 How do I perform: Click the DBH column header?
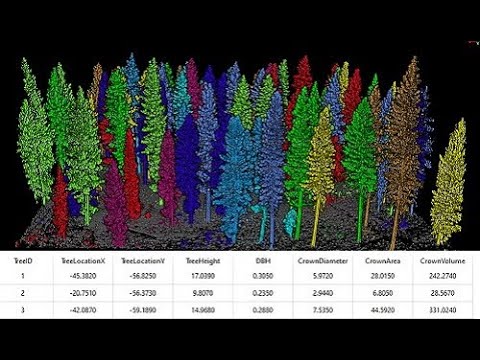tap(263, 261)
